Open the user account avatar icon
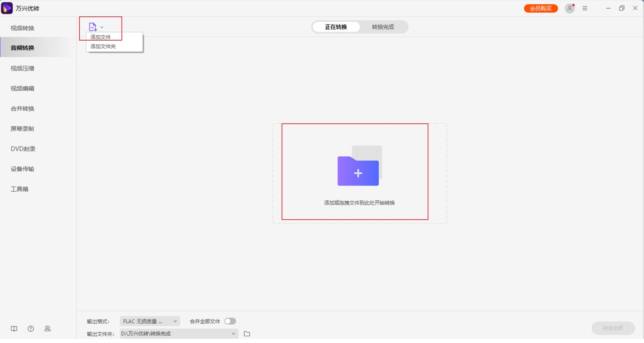This screenshot has width=644, height=343. click(x=570, y=8)
